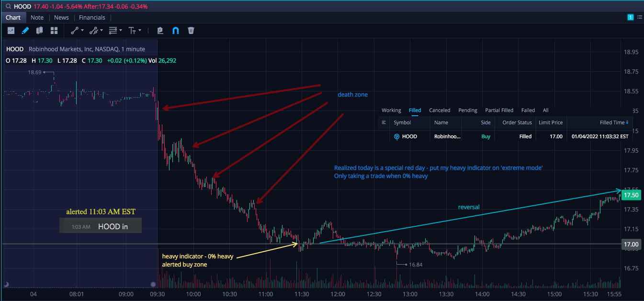Click the 17.00 horizontal price line label
The width and height of the screenshot is (644, 301).
[631, 245]
